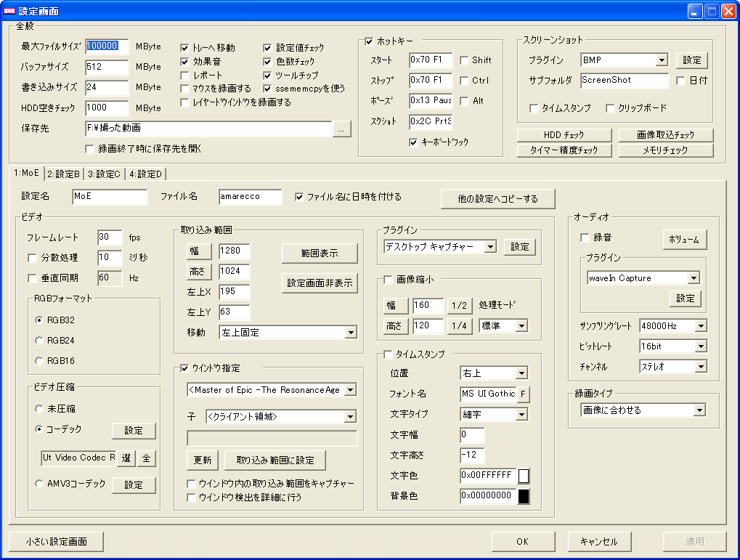The image size is (740, 560).
Task: Click 他の設定へコピーする button
Action: 498,199
